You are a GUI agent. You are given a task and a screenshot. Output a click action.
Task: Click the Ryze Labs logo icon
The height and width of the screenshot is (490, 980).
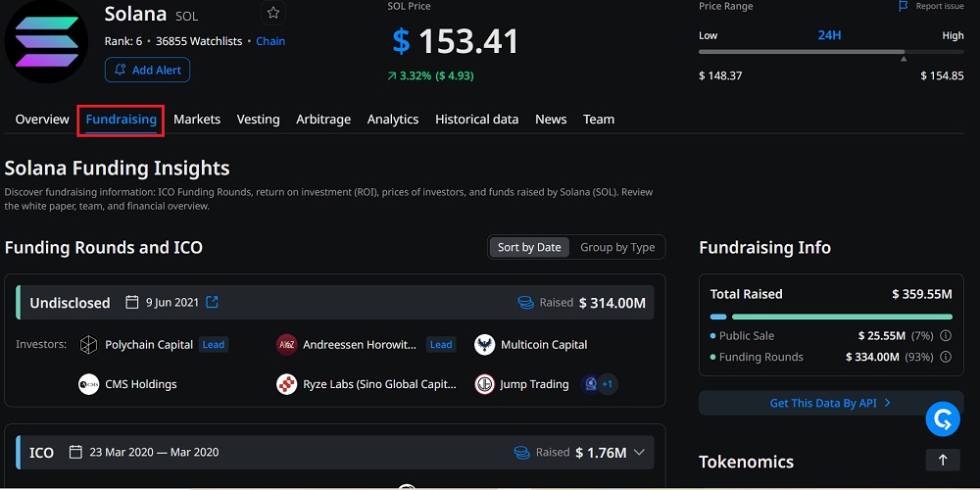(286, 384)
